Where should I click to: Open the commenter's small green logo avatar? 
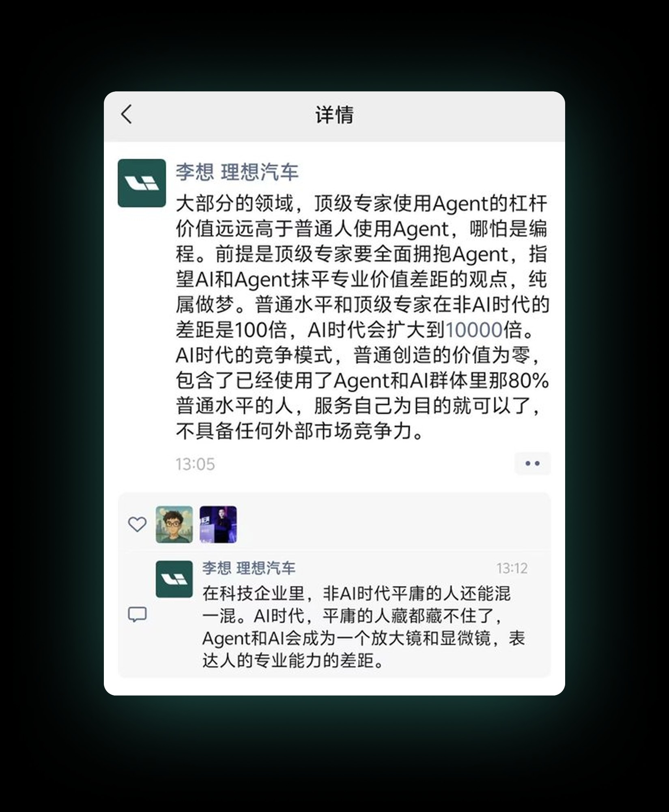[x=174, y=579]
